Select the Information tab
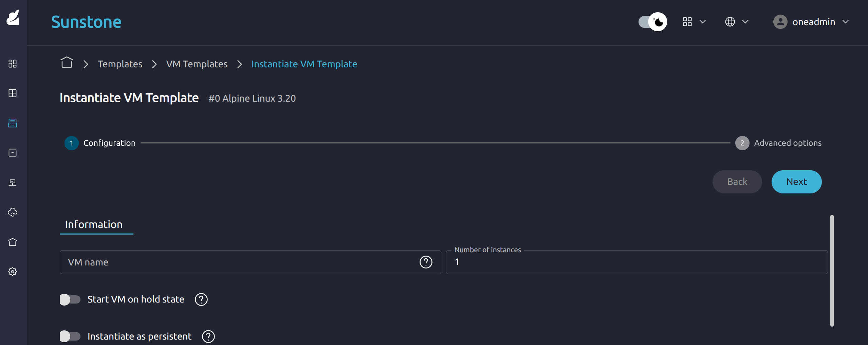The width and height of the screenshot is (868, 345). (94, 224)
